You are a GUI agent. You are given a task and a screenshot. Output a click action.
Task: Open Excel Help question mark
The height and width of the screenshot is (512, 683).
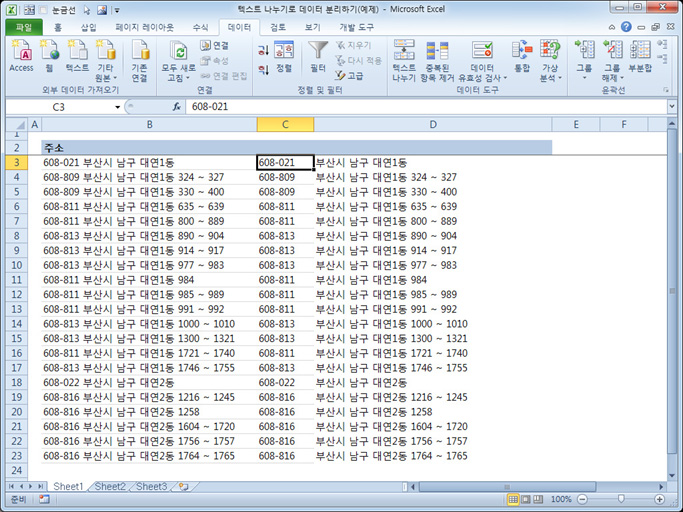tap(626, 27)
